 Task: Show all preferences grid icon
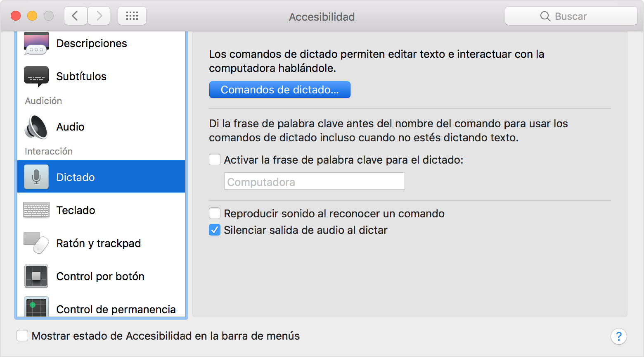[132, 16]
